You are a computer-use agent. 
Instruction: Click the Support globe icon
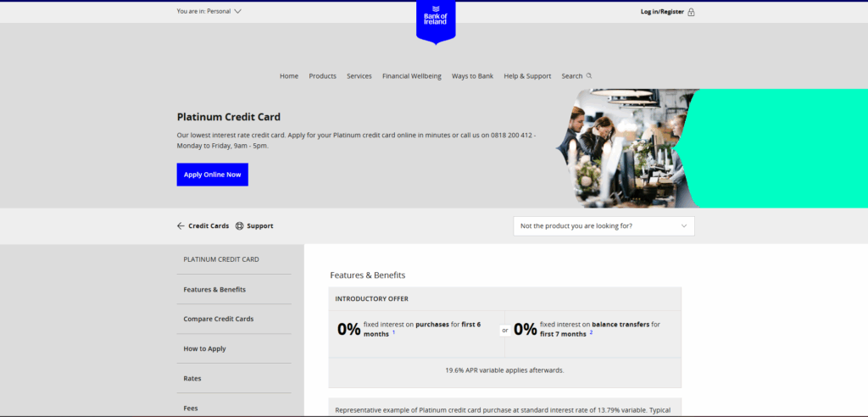tap(240, 226)
